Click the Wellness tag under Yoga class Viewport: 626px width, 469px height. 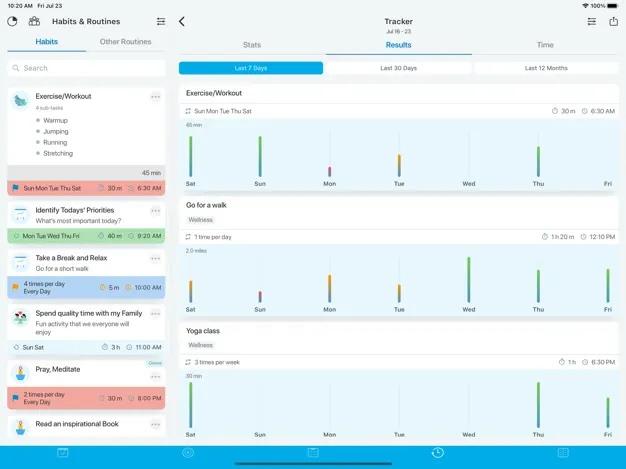(x=201, y=345)
